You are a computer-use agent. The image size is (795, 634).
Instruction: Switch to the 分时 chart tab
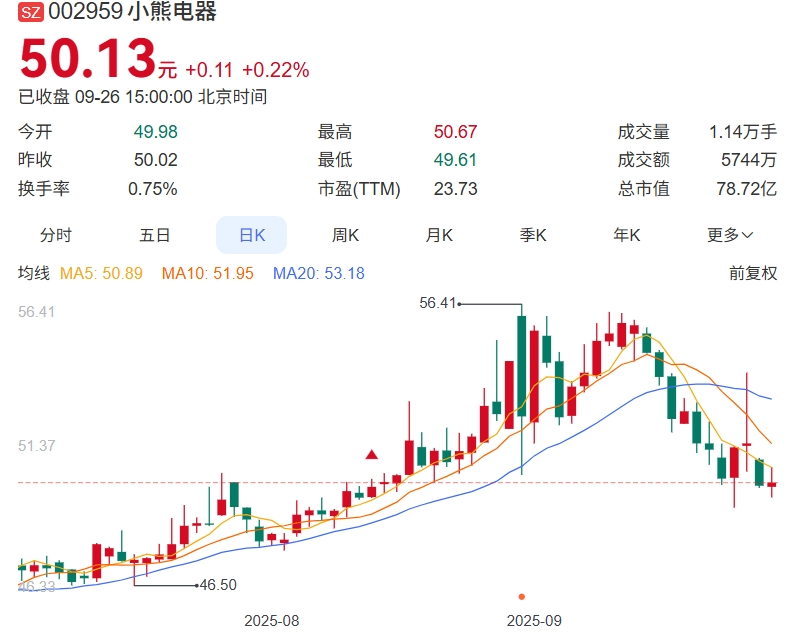(x=56, y=235)
